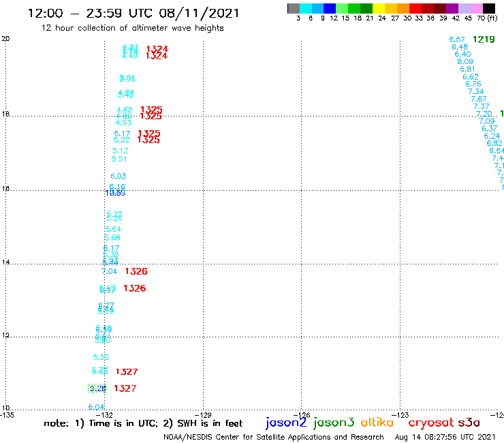Click the light green 15 ft legend swatch
504x443 pixels.
click(x=342, y=9)
